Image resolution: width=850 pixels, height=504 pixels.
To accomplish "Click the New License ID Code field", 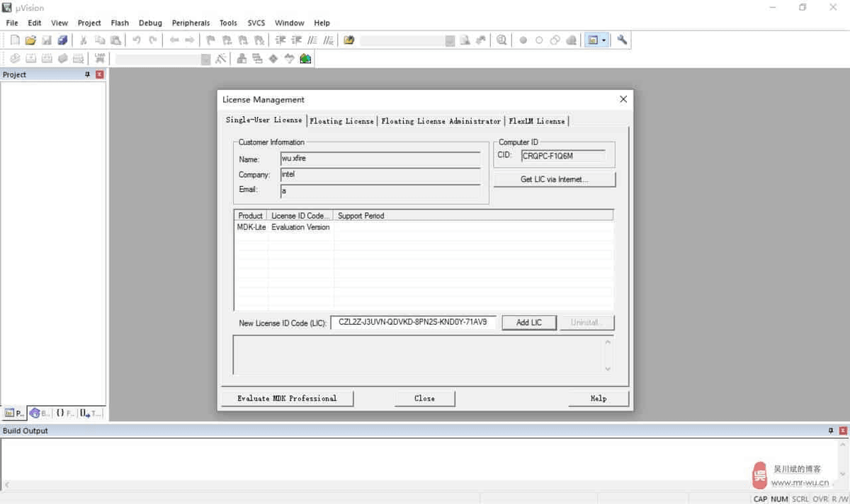I will click(x=413, y=322).
